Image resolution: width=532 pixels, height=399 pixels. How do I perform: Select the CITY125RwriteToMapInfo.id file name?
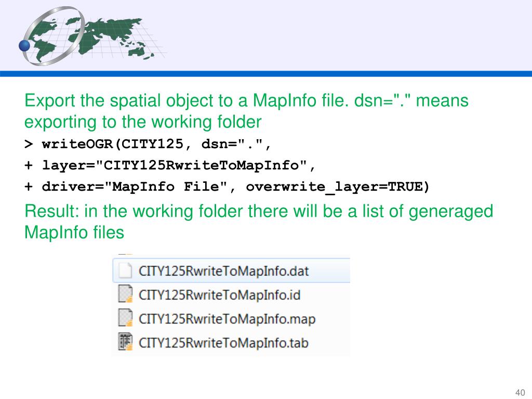[219, 295]
